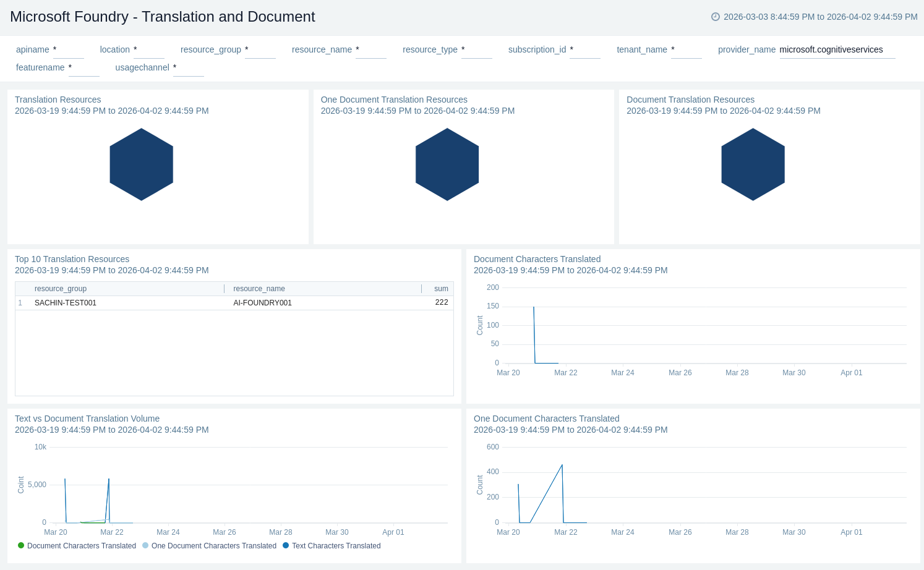The width and height of the screenshot is (924, 570).
Task: Click the Text vs Document Translation Volume title
Action: point(87,419)
